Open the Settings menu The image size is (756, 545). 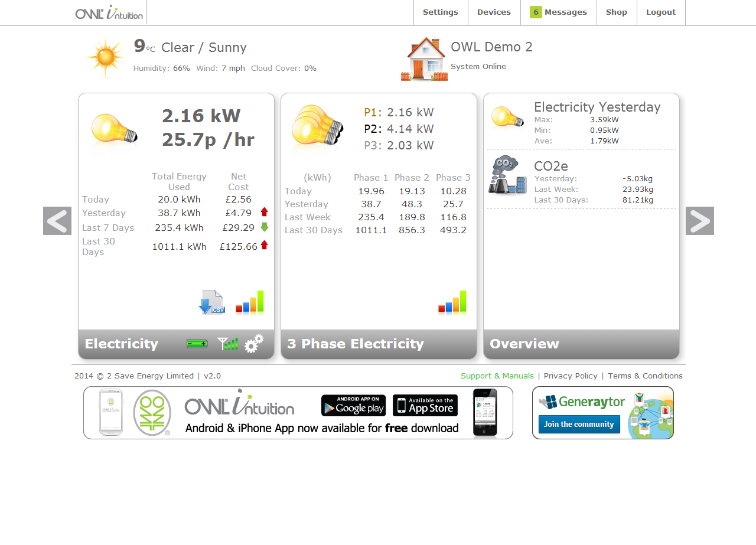440,12
